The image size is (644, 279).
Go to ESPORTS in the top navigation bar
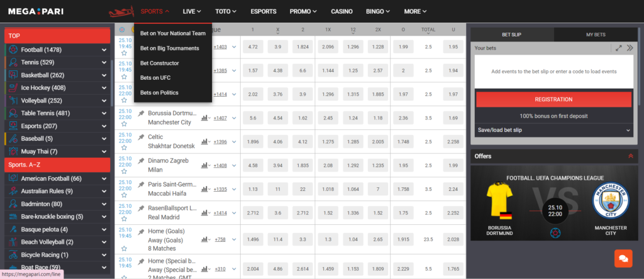[264, 11]
